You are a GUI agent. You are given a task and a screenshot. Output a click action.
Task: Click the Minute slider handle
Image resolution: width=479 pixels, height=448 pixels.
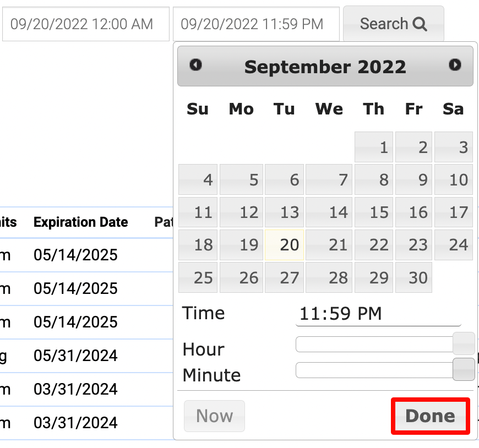(465, 370)
